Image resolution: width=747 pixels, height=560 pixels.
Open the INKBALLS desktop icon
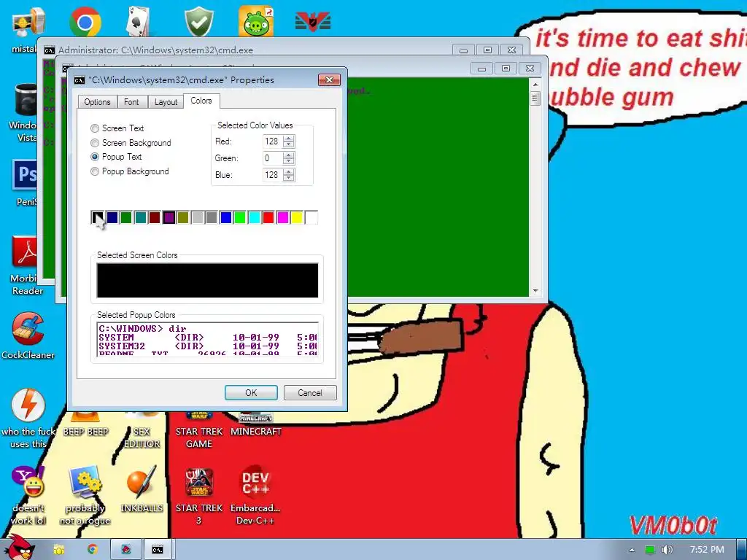coord(142,489)
